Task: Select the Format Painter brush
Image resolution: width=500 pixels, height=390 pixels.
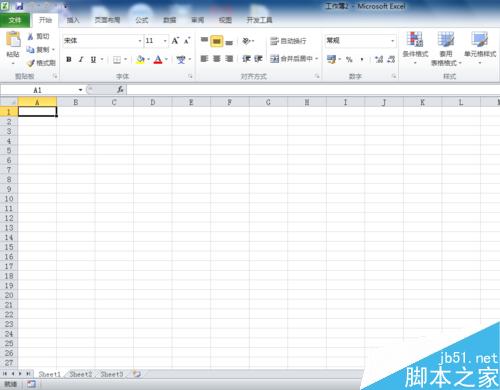Action: point(31,63)
